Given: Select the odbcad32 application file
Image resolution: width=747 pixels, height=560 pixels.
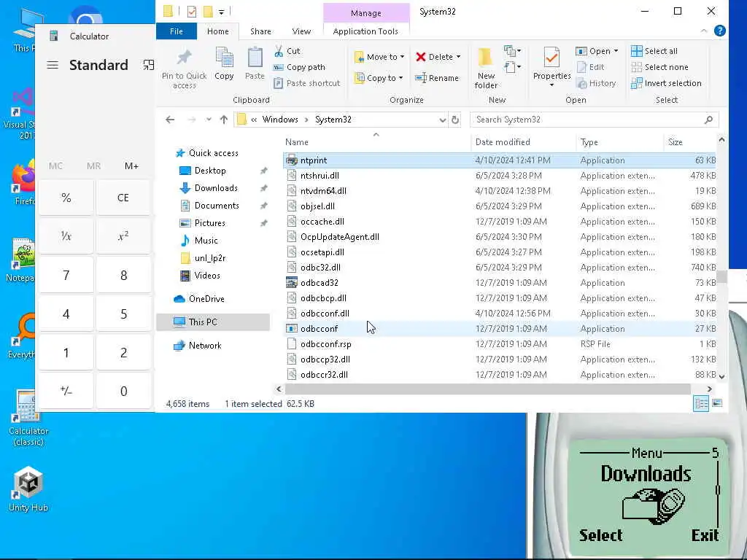Looking at the screenshot, I should coord(500,283).
